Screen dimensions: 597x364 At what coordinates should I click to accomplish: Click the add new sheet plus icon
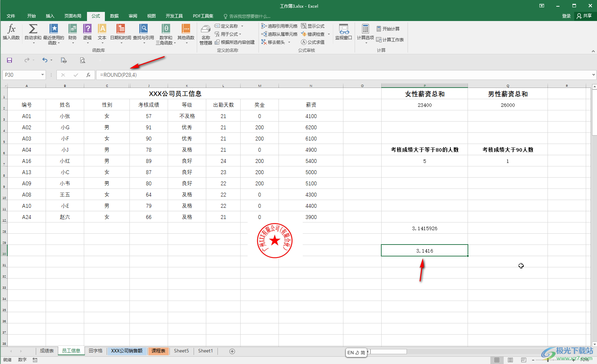tap(232, 351)
